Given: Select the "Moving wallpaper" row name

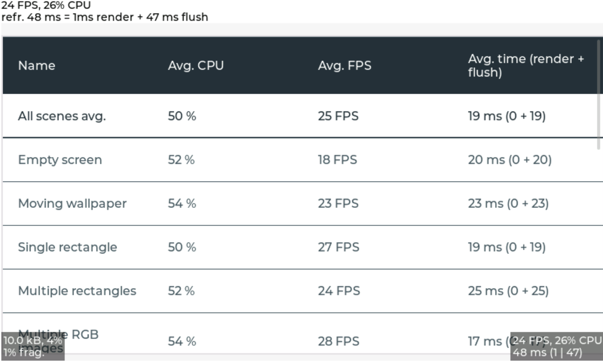Looking at the screenshot, I should coord(72,204).
